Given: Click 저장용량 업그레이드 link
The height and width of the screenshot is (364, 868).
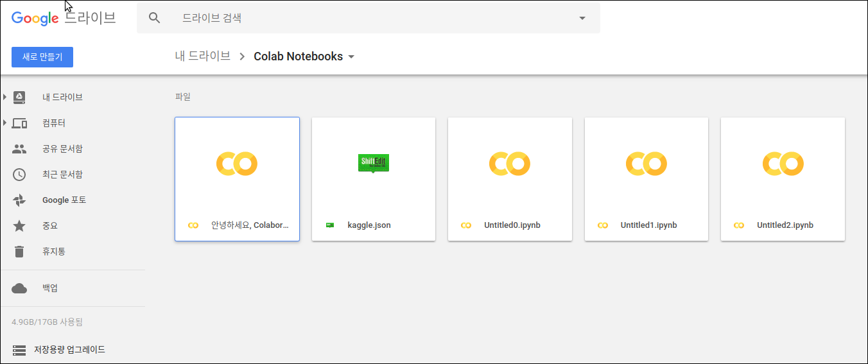Looking at the screenshot, I should [x=69, y=350].
